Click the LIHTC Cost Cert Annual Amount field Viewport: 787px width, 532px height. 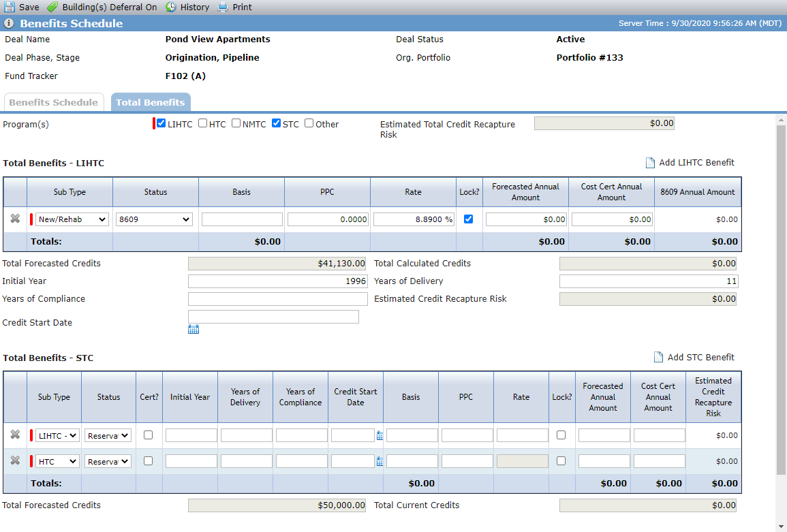[x=612, y=219]
